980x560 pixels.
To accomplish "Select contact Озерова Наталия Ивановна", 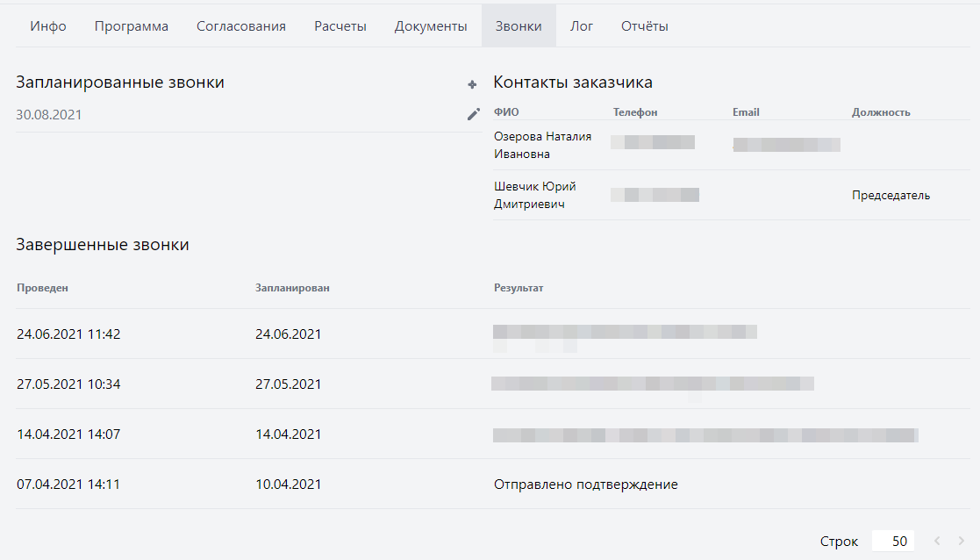I will pos(543,145).
